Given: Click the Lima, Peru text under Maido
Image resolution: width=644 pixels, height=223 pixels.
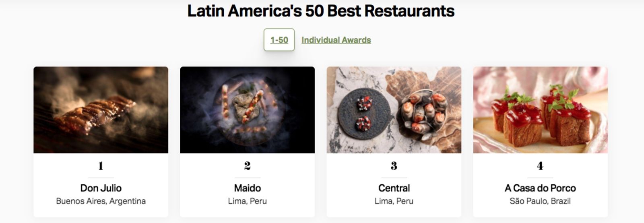Looking at the screenshot, I should (x=247, y=201).
